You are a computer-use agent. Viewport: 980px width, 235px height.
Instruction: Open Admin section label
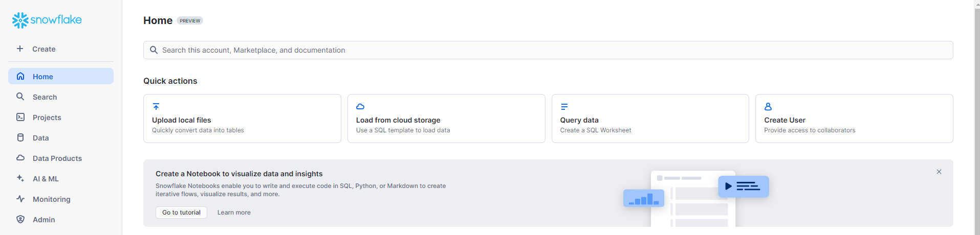click(44, 220)
